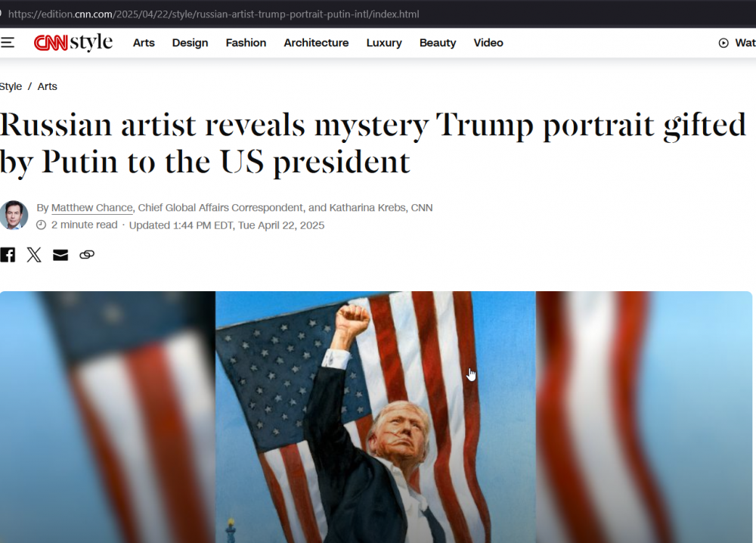Copy article link icon

87,255
